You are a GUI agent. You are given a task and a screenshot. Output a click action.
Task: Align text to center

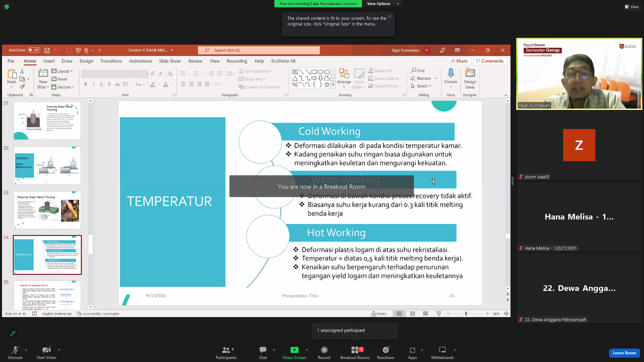point(191,84)
